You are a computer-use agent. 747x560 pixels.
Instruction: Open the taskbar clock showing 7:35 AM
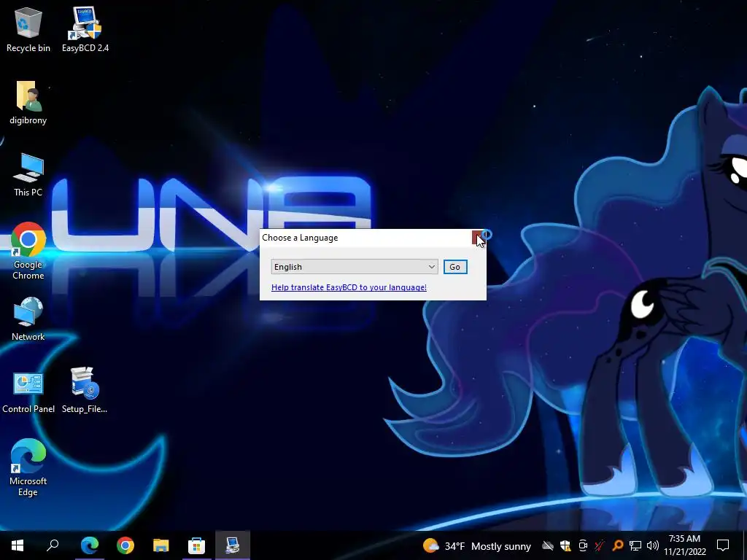(x=685, y=545)
